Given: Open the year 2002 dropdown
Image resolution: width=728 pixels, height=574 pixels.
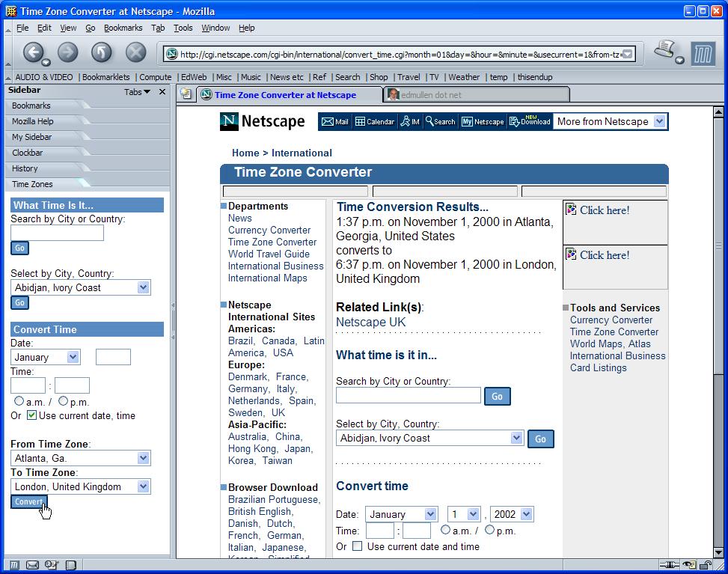Looking at the screenshot, I should coord(526,514).
